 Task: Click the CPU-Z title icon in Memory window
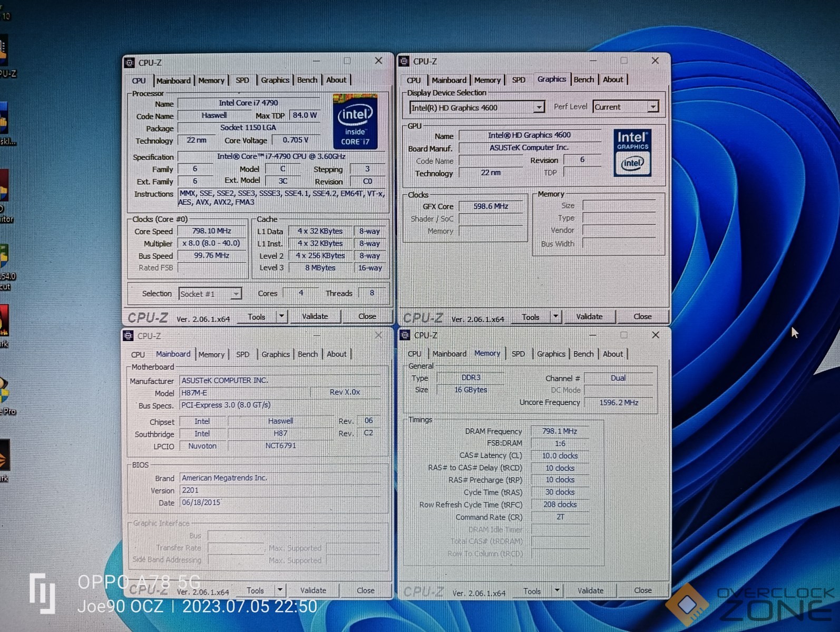pos(405,335)
